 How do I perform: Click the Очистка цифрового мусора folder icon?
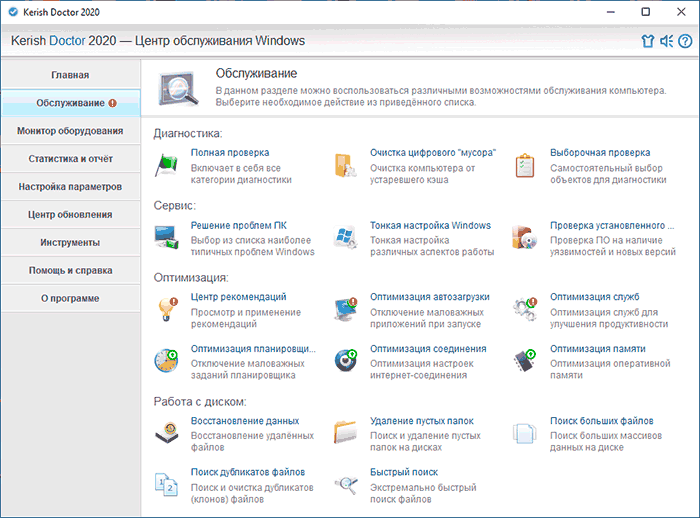click(x=345, y=165)
